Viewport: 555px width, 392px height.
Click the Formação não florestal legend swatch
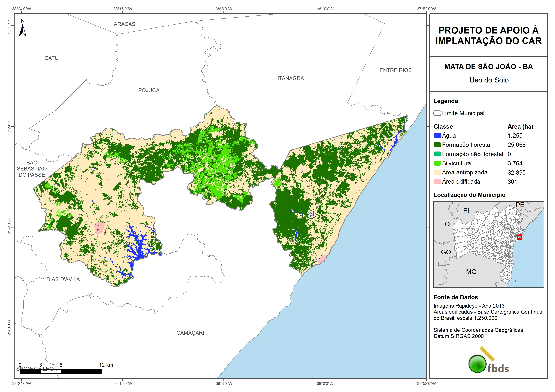(437, 154)
